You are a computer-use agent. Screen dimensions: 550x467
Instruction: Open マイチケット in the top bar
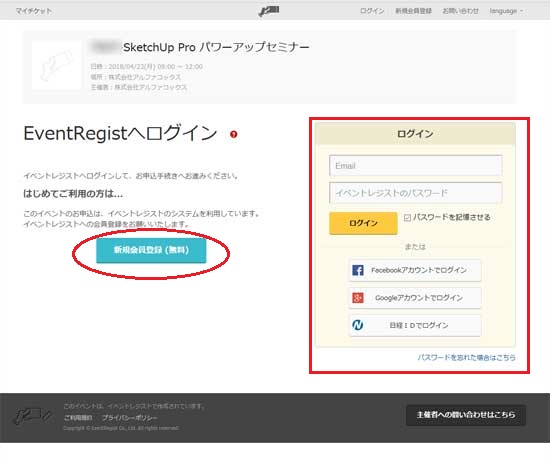(x=34, y=11)
